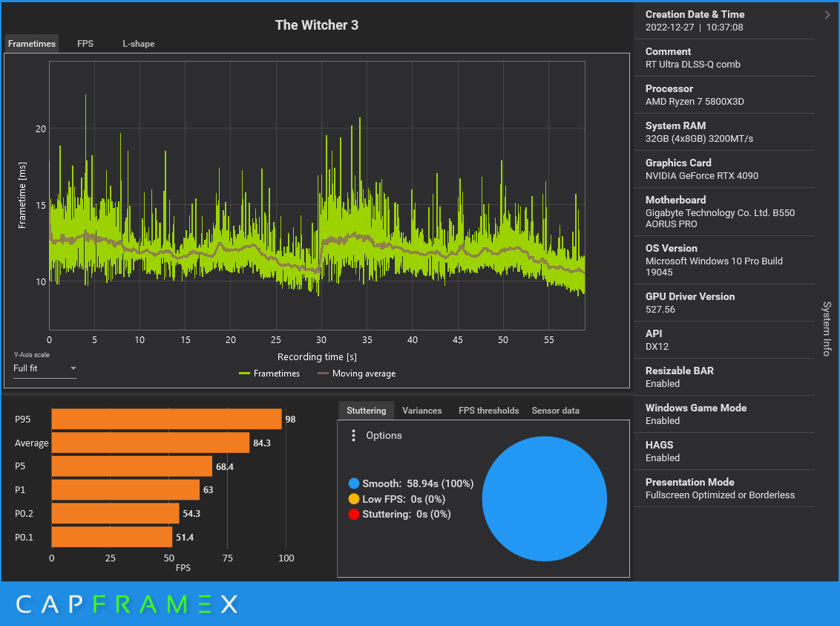This screenshot has width=840, height=626.
Task: Open the three-dot Options menu icon
Action: (x=353, y=435)
